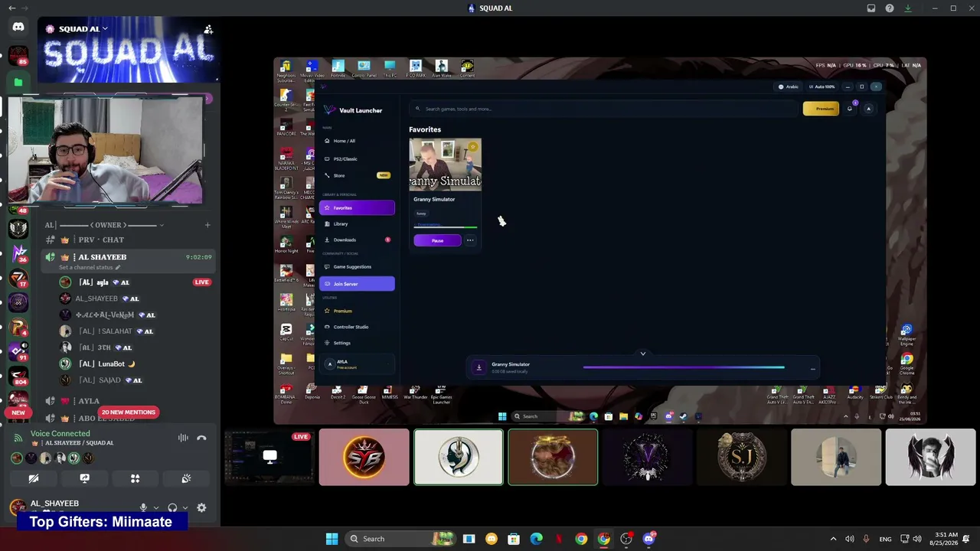Click Join Server in Vault Launcher

(x=357, y=284)
